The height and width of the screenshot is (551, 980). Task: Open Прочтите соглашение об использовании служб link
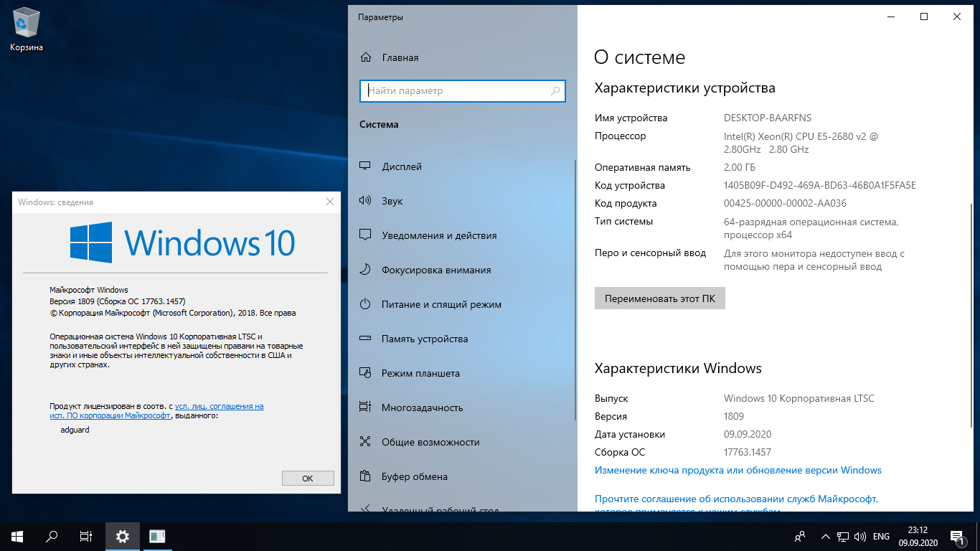click(737, 499)
